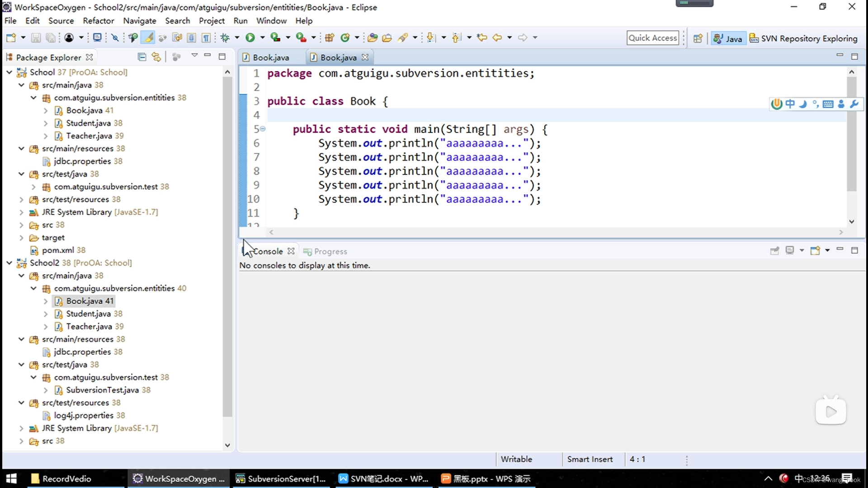Screen dimensions: 868x488
Task: Open the Run configurations dropdown arrow
Action: click(x=262, y=38)
